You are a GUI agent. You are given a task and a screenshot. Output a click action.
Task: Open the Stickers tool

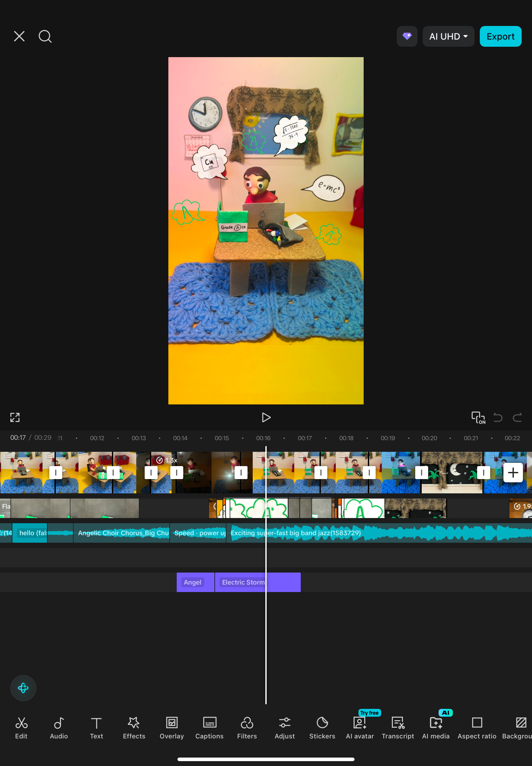click(x=322, y=728)
